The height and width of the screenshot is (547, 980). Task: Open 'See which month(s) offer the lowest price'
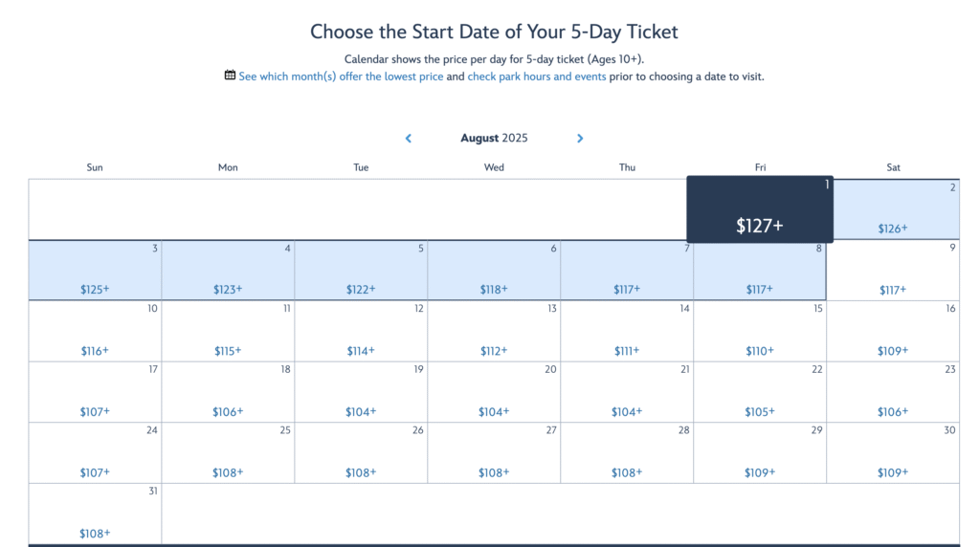click(341, 77)
